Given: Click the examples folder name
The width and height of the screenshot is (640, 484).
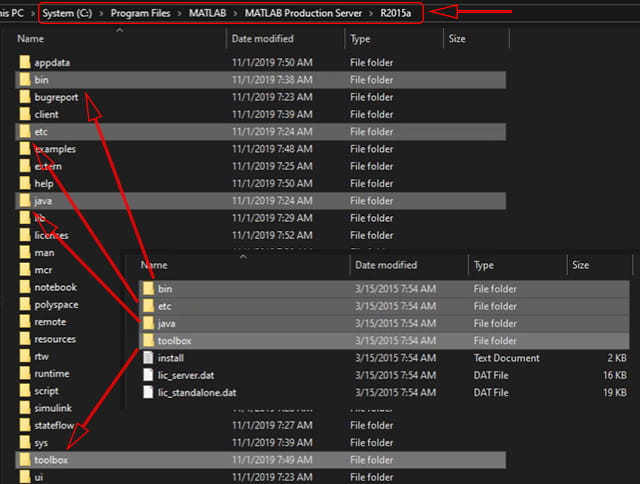Looking at the screenshot, I should tap(55, 149).
